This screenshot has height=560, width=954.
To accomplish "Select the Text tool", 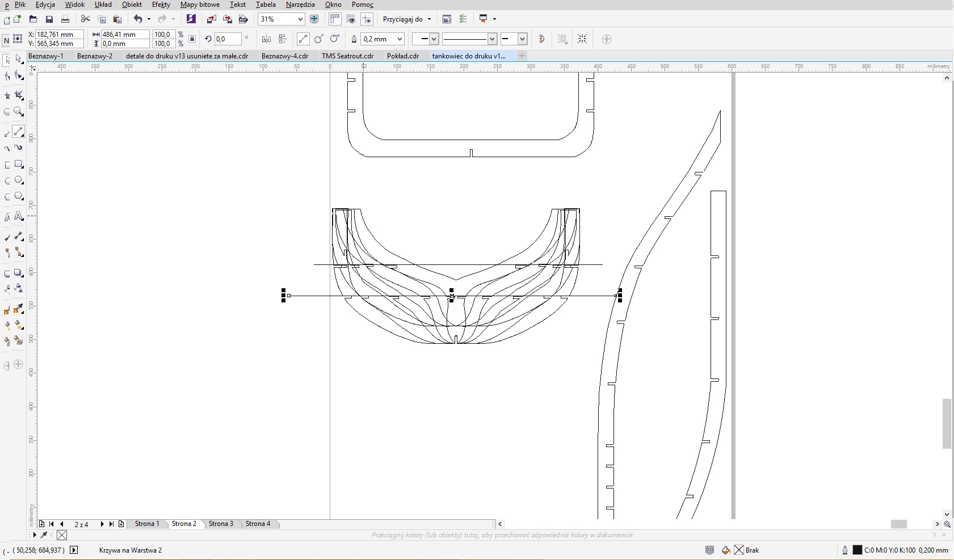I will [19, 216].
